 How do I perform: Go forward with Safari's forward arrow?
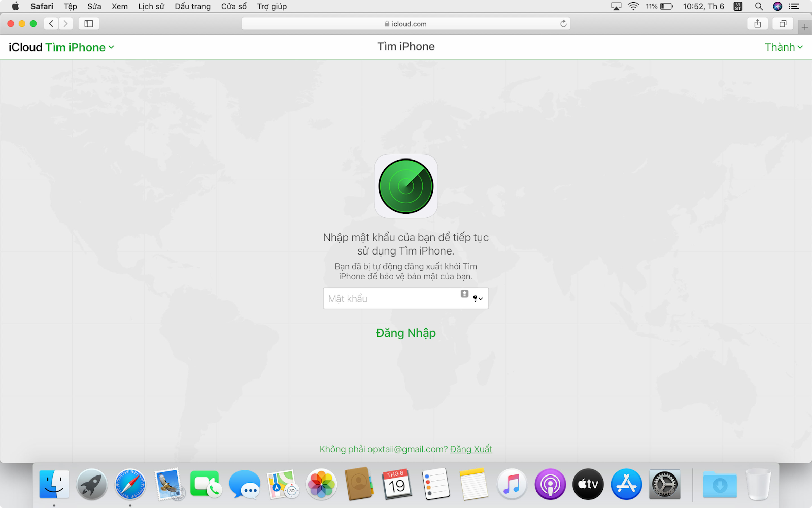tap(65, 24)
